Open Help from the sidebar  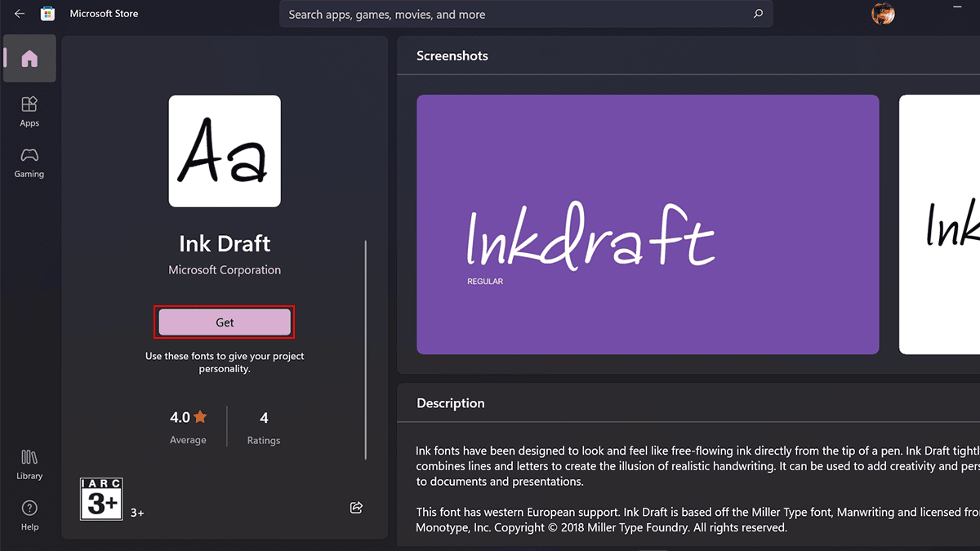[29, 514]
